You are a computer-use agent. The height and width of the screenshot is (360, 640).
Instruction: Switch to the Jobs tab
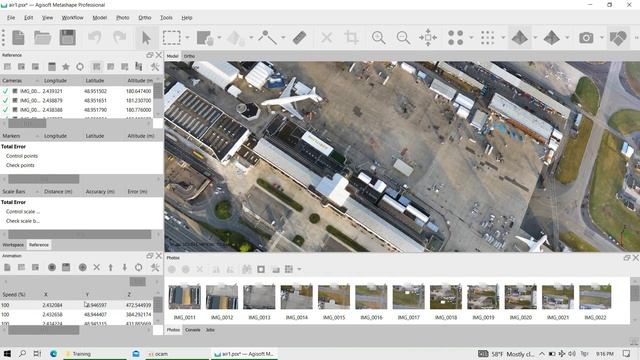[x=210, y=330]
